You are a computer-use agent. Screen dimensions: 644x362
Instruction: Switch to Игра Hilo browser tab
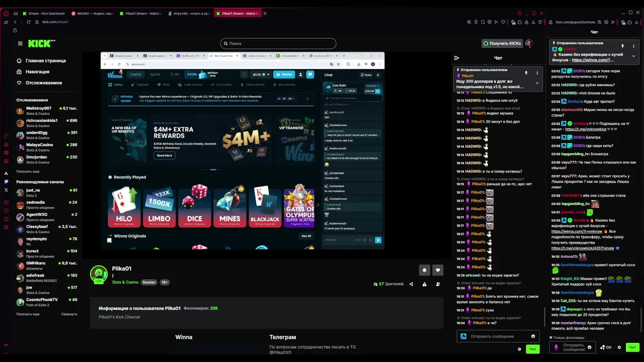[189, 14]
